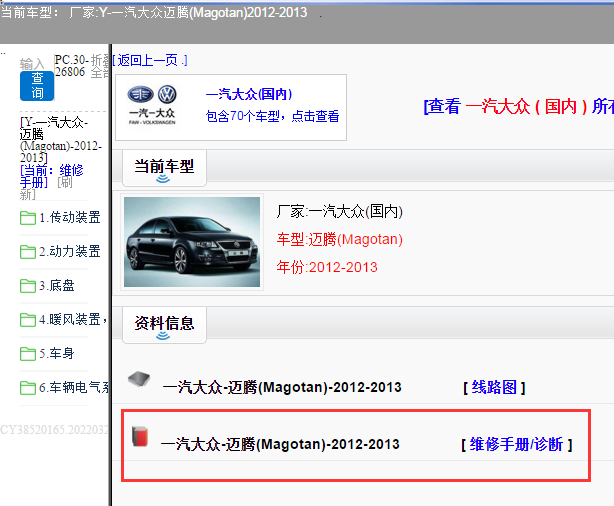Screen dimensions: 614x506
Task: Select the 资料信息 tab
Action: click(164, 325)
